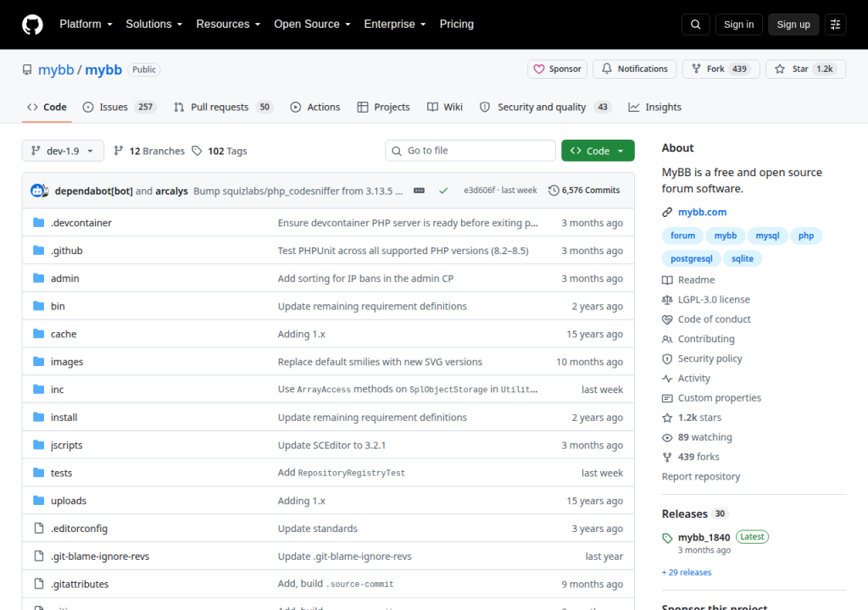Star the mybb repository
This screenshot has height=610, width=868.
(805, 69)
